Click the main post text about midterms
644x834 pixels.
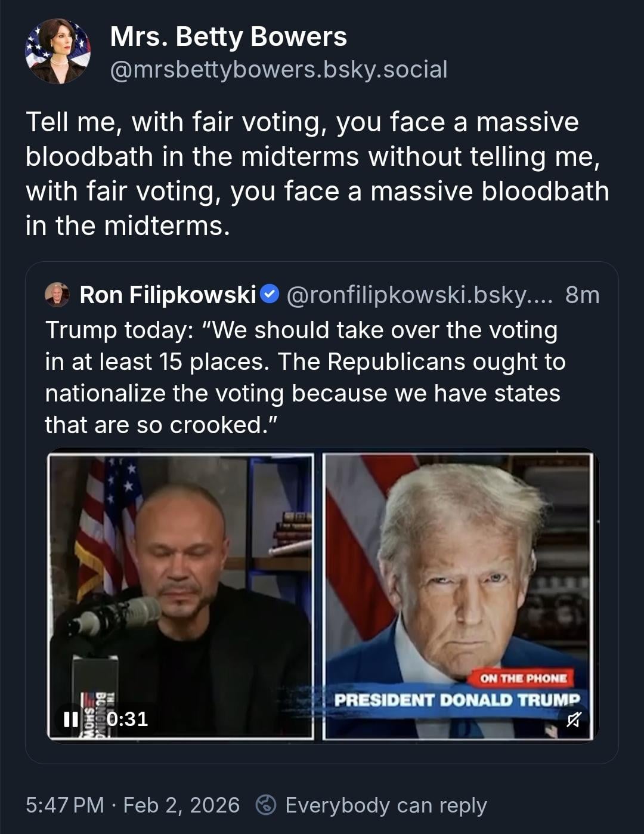[317, 174]
